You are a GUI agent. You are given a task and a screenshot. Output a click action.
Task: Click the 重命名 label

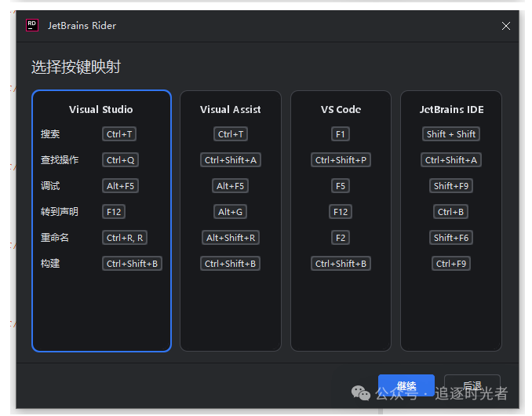pos(55,238)
